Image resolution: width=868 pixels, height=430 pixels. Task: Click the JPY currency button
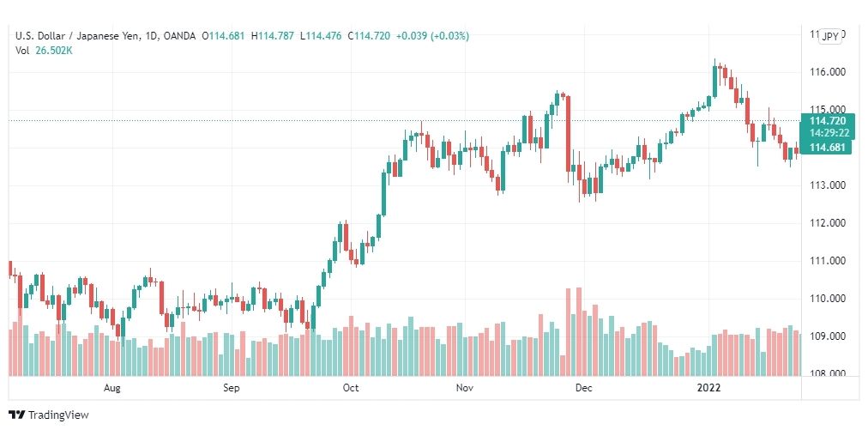[x=830, y=37]
